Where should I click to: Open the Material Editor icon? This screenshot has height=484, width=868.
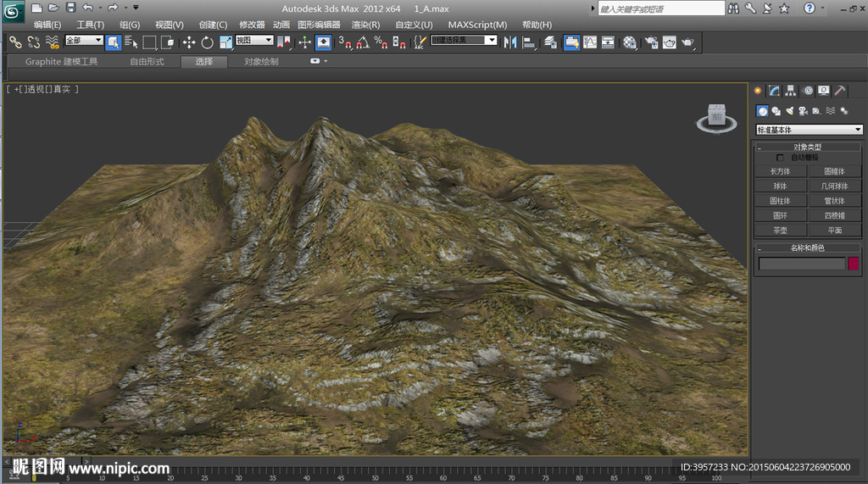(630, 42)
